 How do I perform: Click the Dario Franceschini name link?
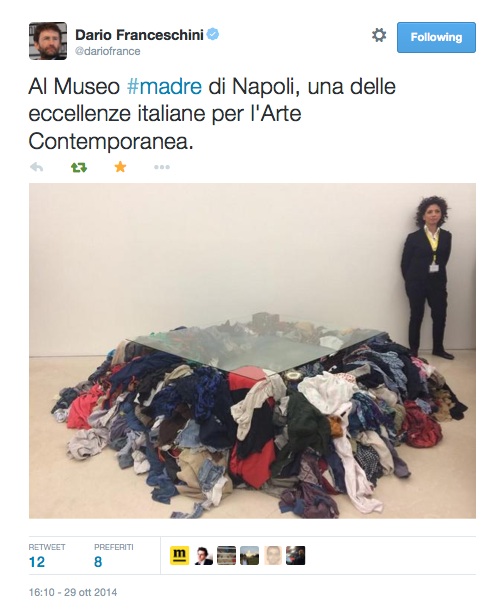click(x=139, y=35)
